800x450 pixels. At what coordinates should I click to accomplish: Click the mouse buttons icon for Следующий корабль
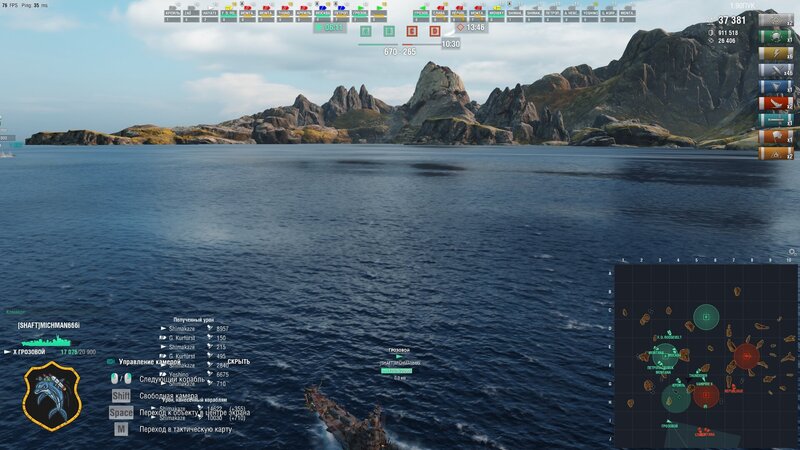coord(121,379)
